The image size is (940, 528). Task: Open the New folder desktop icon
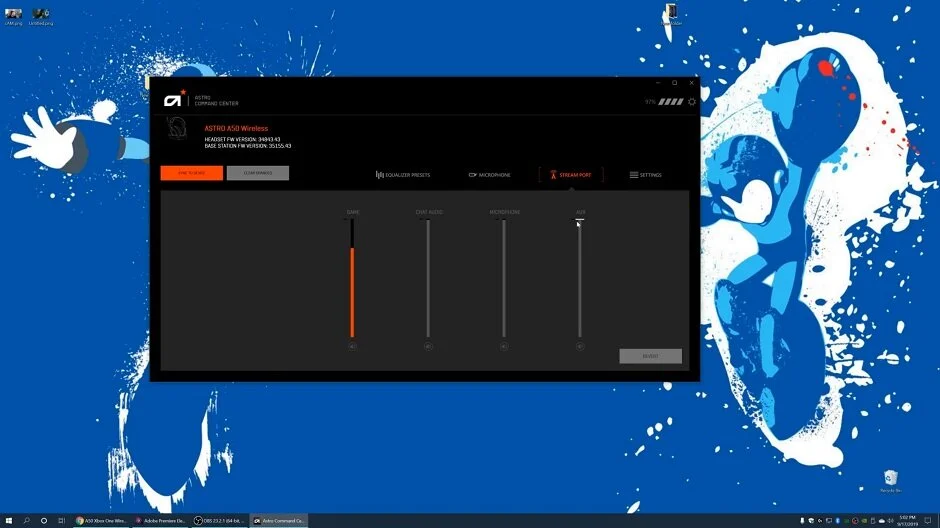coord(671,14)
